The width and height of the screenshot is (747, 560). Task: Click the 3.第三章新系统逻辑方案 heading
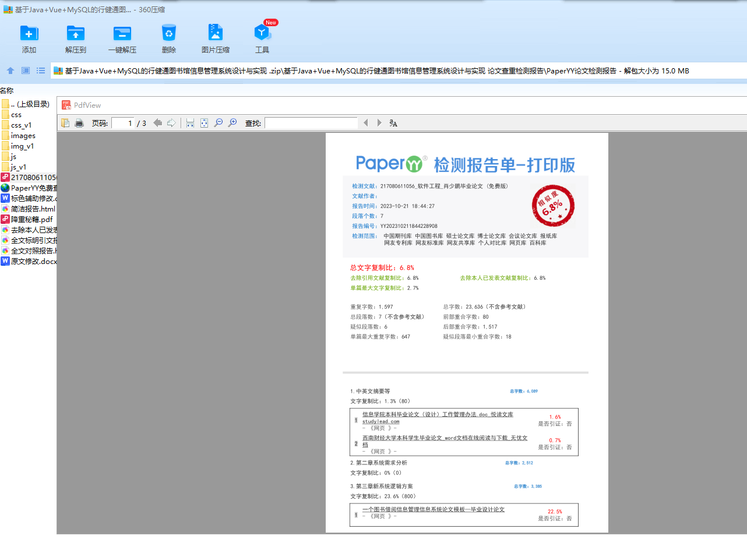point(381,487)
